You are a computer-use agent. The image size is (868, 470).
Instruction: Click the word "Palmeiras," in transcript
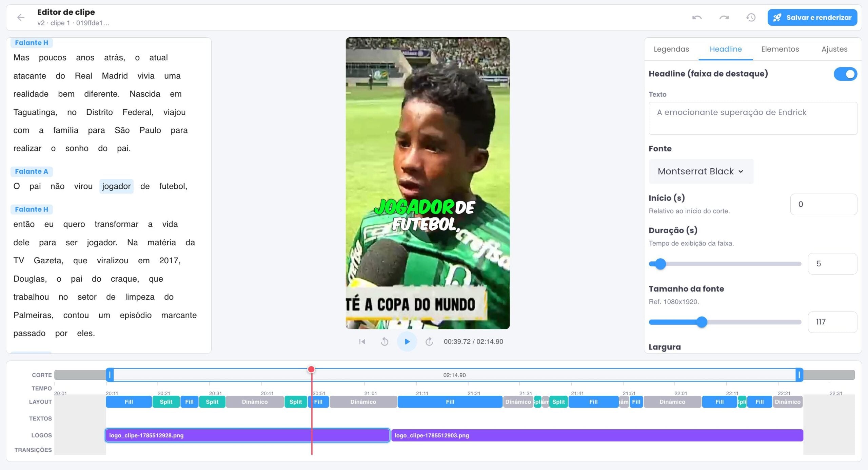point(34,315)
